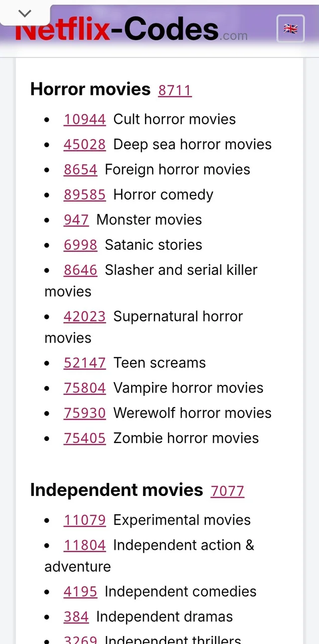
Task: Open code 8646 for Slasher movies
Action: [x=80, y=270]
